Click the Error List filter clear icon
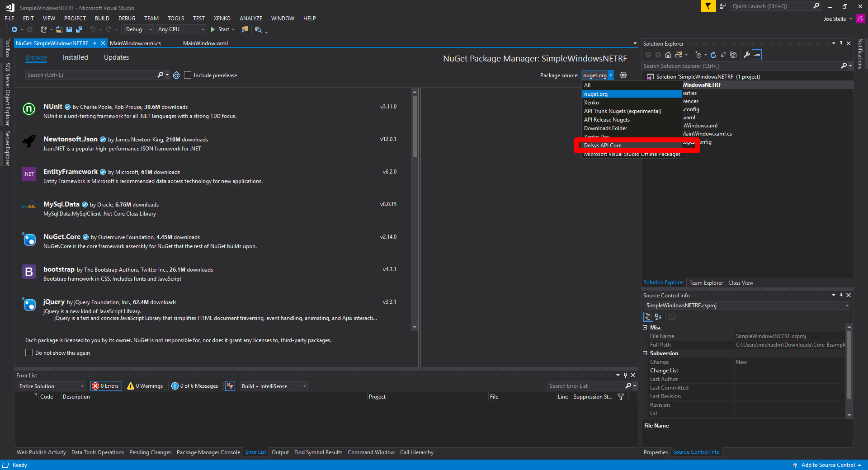868x470 pixels. [230, 386]
